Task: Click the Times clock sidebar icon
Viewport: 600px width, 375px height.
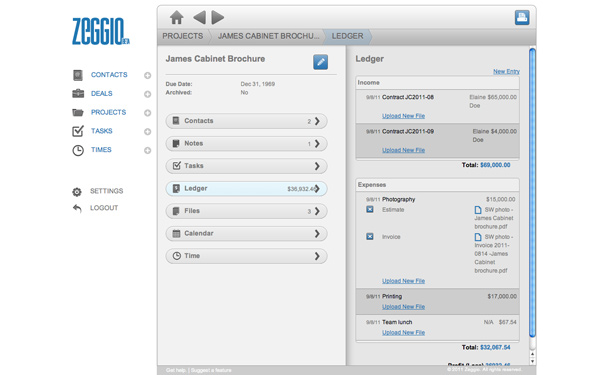Action: coord(78,150)
